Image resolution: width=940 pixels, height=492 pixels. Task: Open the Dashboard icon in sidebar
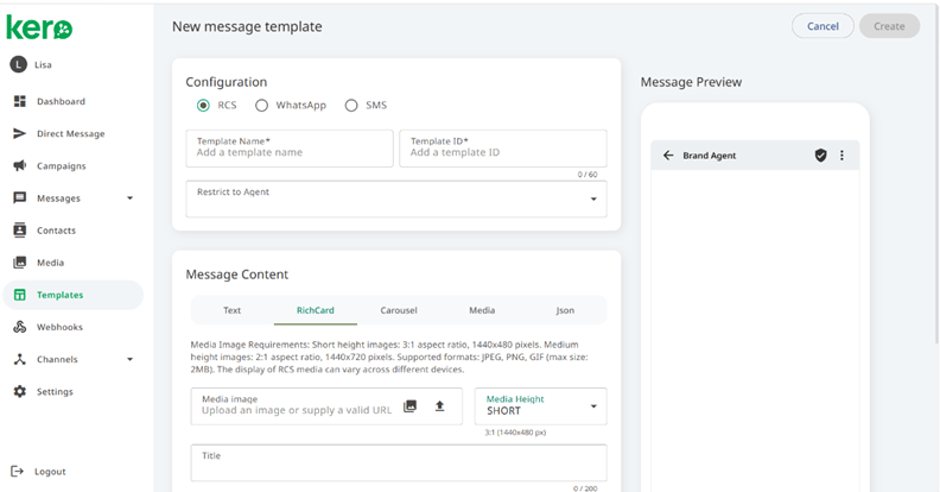click(20, 101)
